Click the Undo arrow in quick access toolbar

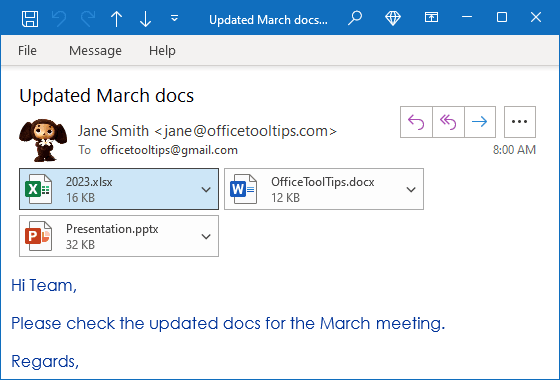pyautogui.click(x=59, y=19)
